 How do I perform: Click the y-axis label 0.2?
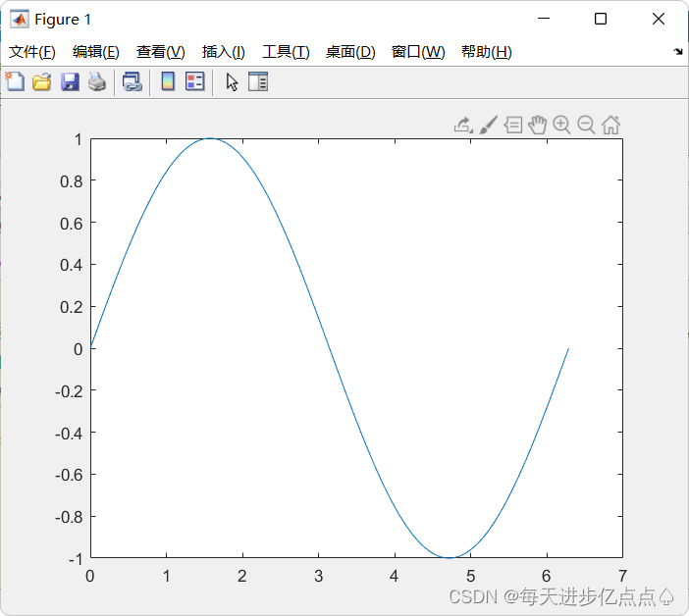pos(72,307)
